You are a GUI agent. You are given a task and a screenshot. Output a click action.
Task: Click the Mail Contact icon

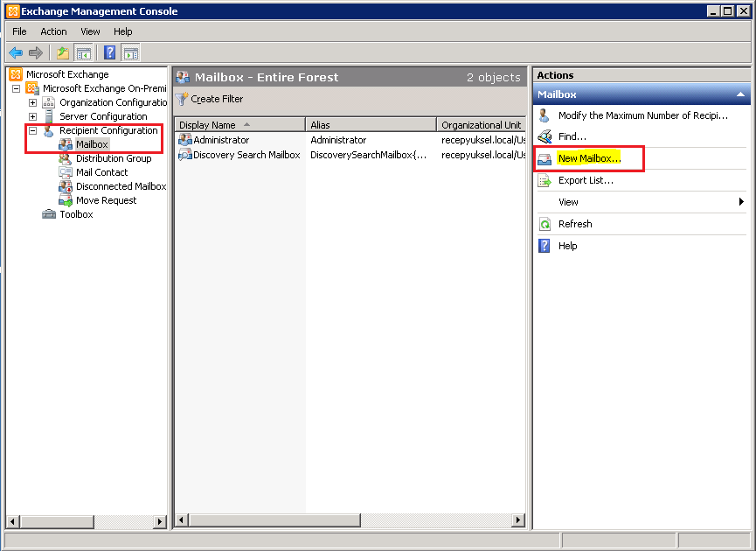coord(65,172)
